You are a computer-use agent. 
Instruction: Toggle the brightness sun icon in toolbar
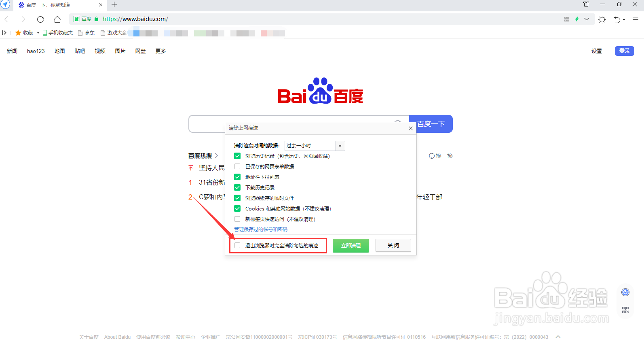(602, 19)
